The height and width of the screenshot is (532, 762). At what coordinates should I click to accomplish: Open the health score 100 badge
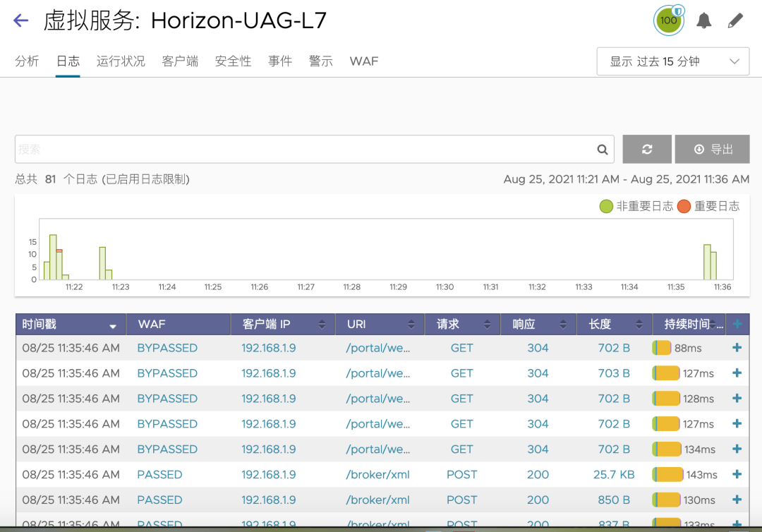point(669,20)
